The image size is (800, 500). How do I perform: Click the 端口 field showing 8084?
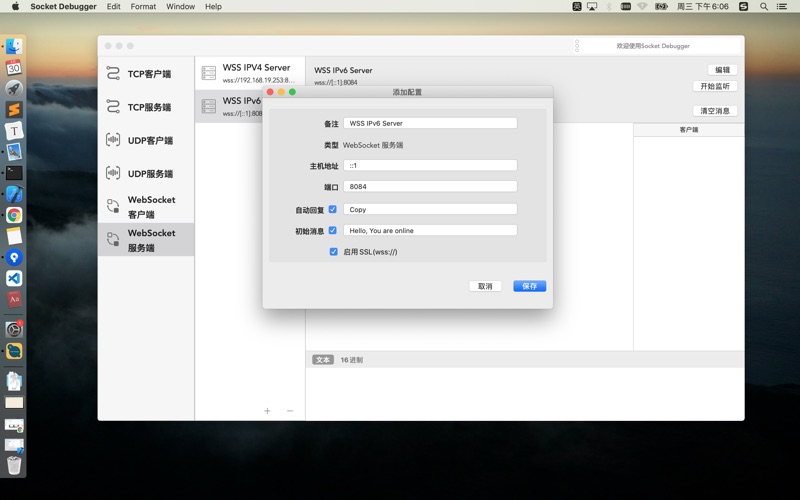click(x=430, y=187)
